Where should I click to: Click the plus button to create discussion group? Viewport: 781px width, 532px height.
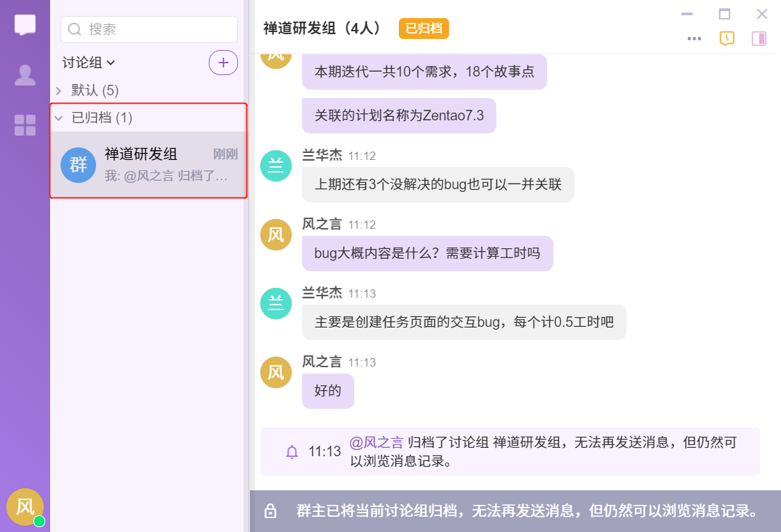[223, 63]
